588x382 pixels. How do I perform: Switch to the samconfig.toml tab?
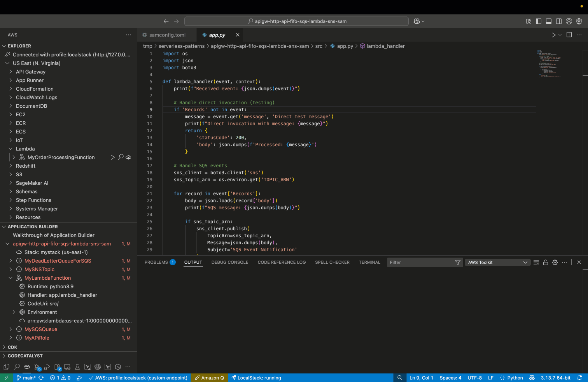pos(167,35)
